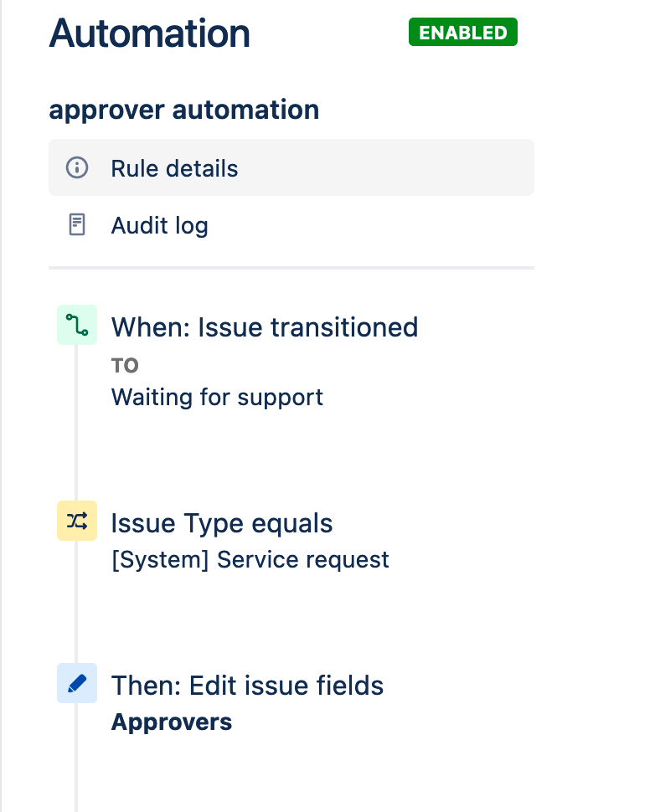Open the When: Issue transitioned trigger
This screenshot has width=655, height=812.
click(x=265, y=327)
